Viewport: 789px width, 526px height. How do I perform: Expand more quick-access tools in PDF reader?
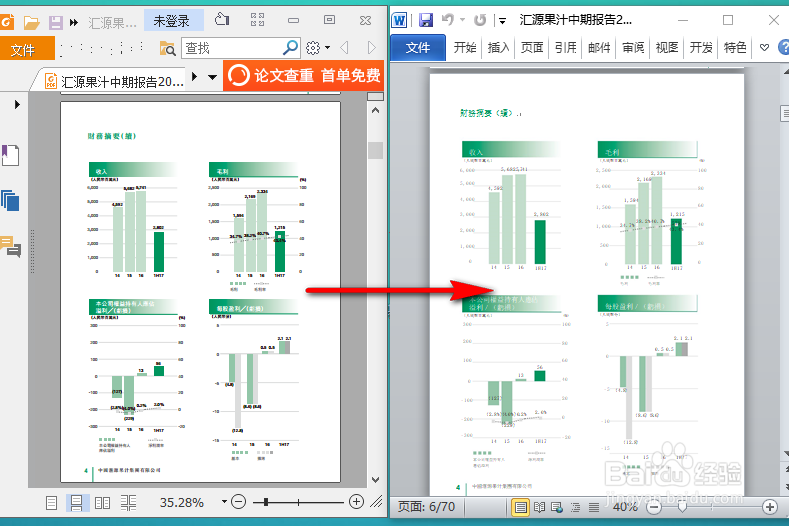coord(74,22)
